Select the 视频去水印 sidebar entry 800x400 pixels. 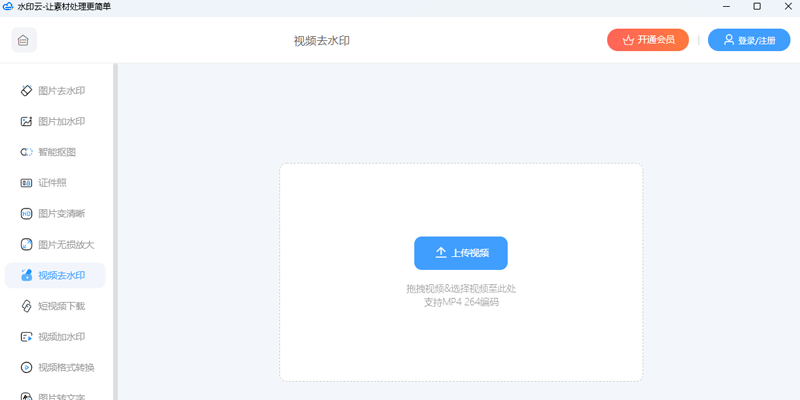click(55, 275)
